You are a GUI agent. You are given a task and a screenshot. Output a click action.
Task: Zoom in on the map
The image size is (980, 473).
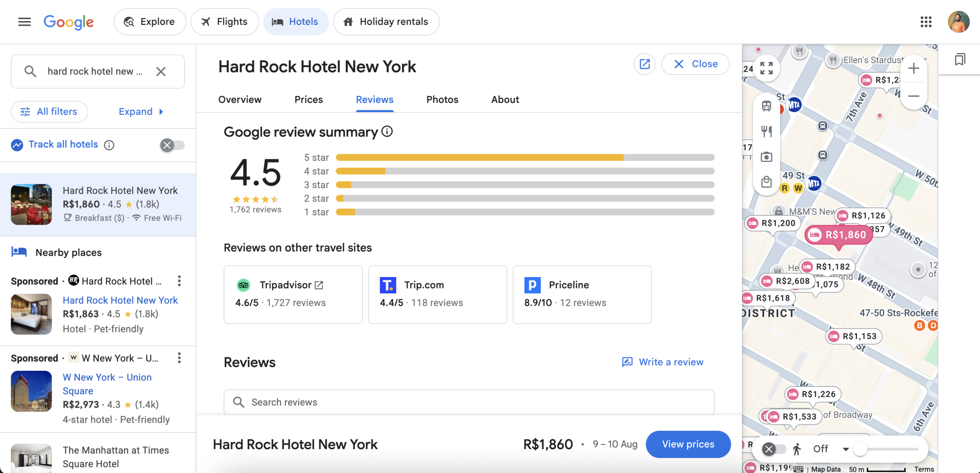(914, 69)
